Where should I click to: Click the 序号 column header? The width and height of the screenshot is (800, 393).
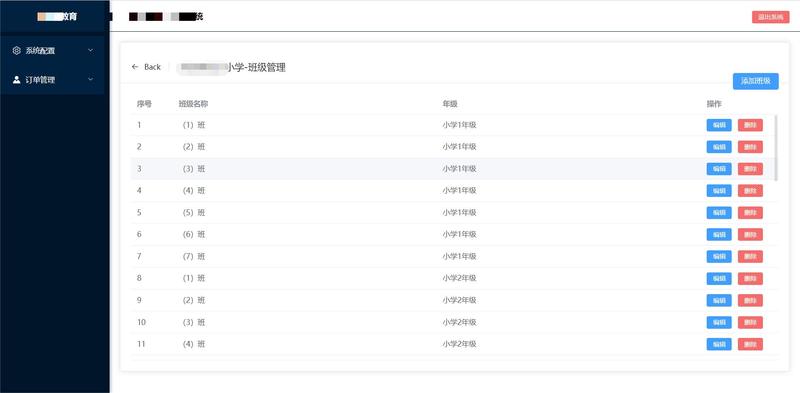[x=144, y=104]
